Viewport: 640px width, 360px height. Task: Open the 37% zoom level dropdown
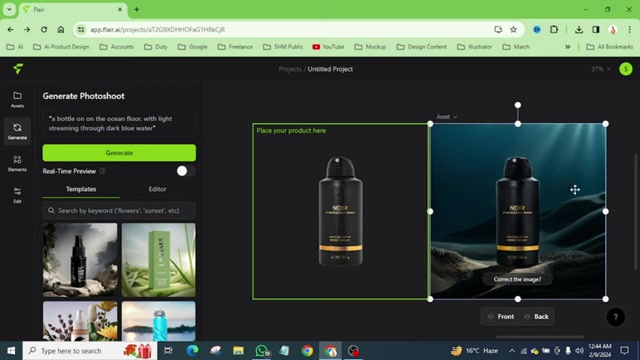pyautogui.click(x=600, y=69)
